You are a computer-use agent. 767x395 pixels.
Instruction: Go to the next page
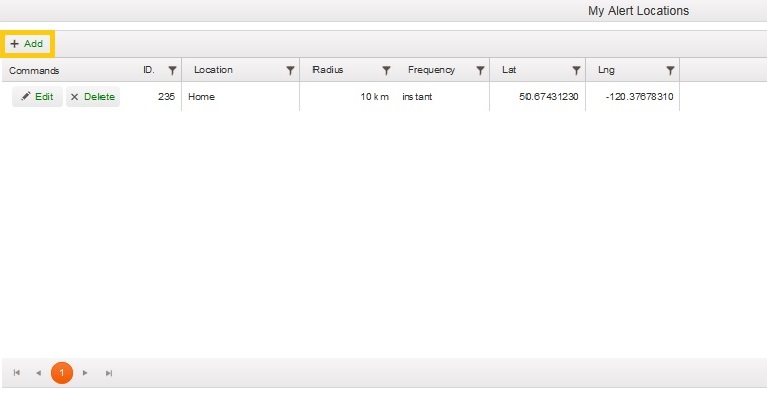(x=85, y=373)
